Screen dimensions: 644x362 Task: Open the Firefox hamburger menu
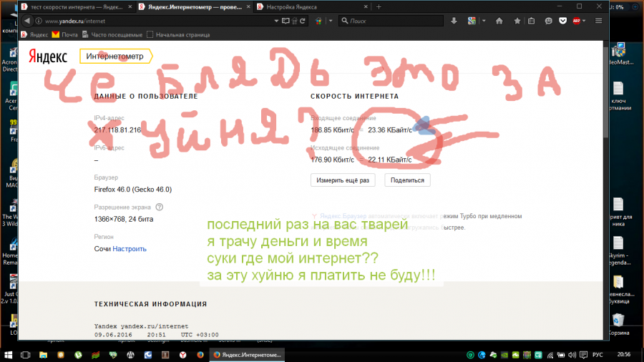point(598,21)
